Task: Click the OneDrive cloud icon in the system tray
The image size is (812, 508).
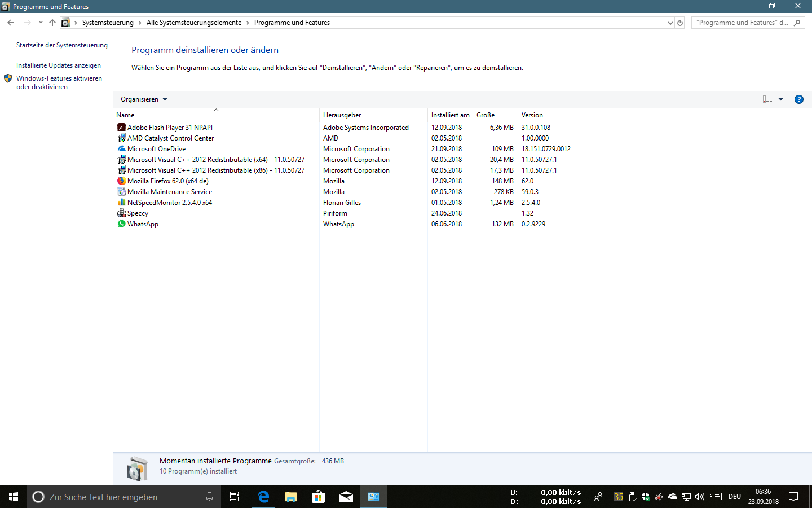Action: [x=673, y=497]
